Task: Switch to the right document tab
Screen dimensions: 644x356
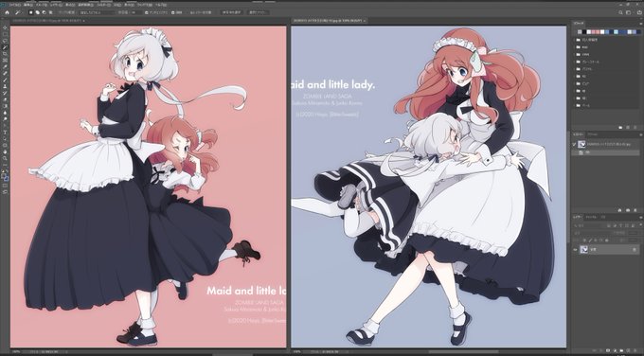Action: click(328, 20)
